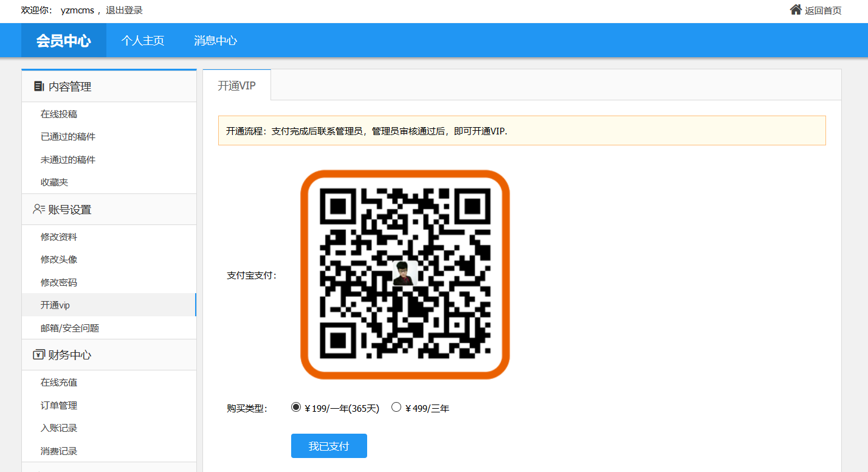Click the avatar in QR code center

pyautogui.click(x=405, y=274)
